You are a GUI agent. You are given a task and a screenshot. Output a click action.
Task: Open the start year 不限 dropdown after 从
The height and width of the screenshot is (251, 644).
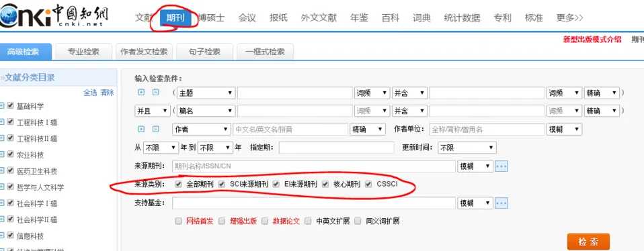(161, 148)
